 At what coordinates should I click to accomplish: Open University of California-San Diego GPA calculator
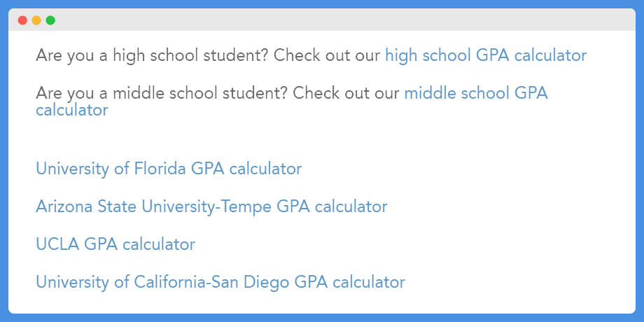(x=220, y=282)
